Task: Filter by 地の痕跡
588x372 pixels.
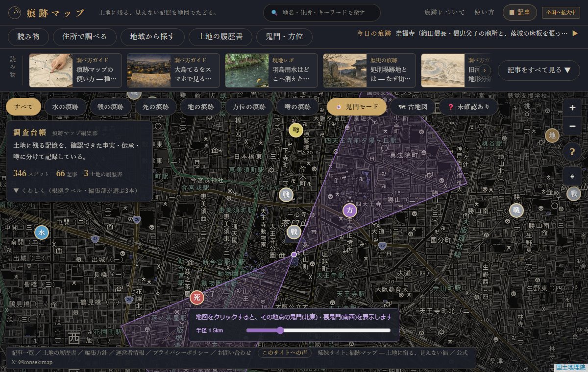Action: (201, 106)
